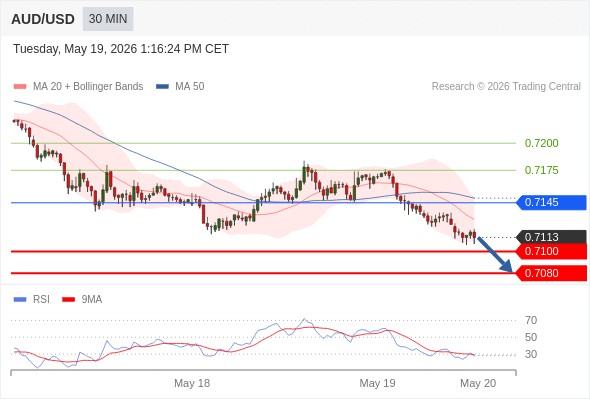Click the black 0.7113 current price tag

(x=551, y=237)
